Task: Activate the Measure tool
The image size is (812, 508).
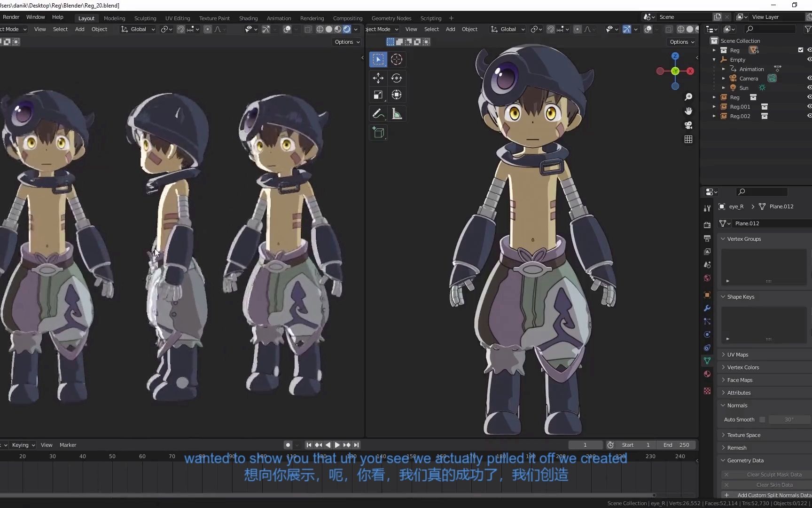Action: [397, 113]
